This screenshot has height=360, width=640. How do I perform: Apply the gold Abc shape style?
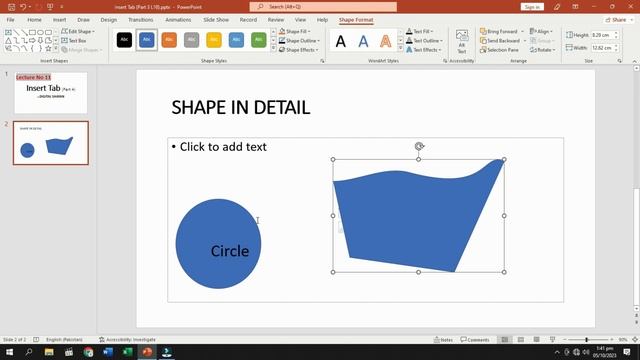[214, 40]
